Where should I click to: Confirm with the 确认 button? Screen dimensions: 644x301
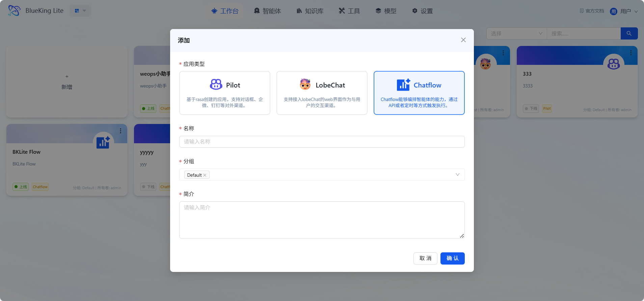[x=452, y=258]
